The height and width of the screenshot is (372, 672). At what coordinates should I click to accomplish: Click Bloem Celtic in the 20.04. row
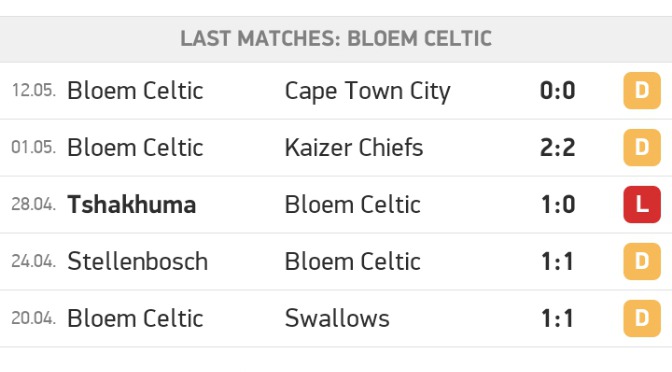[x=135, y=318]
